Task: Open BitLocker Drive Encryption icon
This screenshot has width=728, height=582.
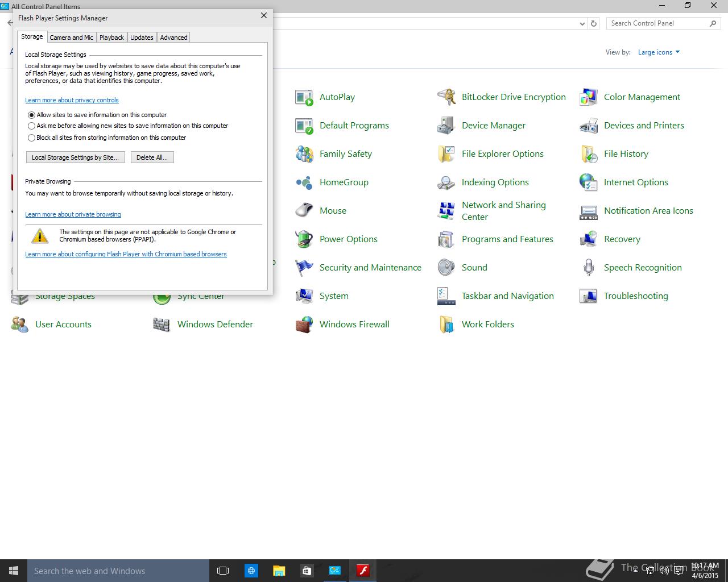Action: click(446, 97)
